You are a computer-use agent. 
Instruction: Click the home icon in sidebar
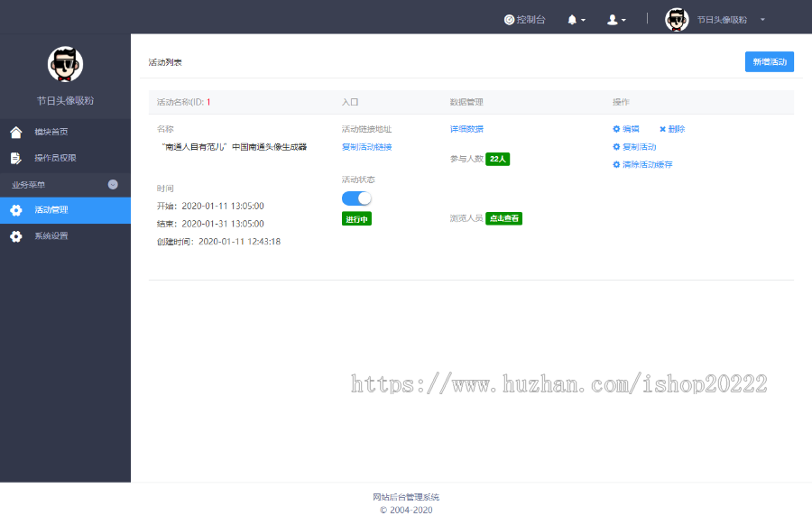point(16,132)
